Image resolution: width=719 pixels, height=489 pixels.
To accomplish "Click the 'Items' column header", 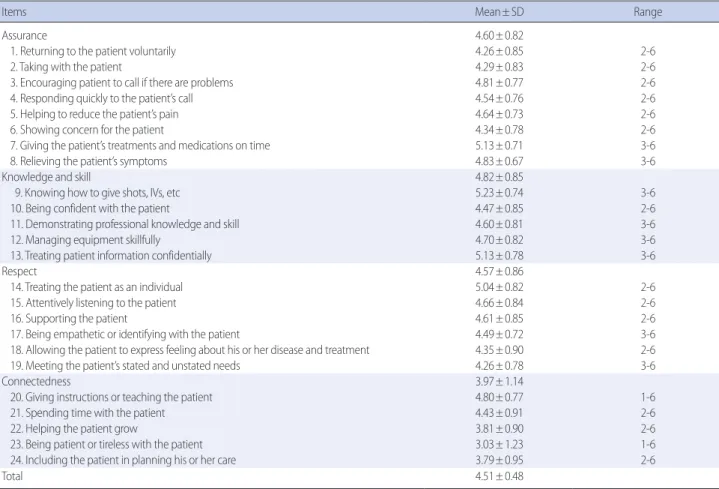I will pos(14,12).
